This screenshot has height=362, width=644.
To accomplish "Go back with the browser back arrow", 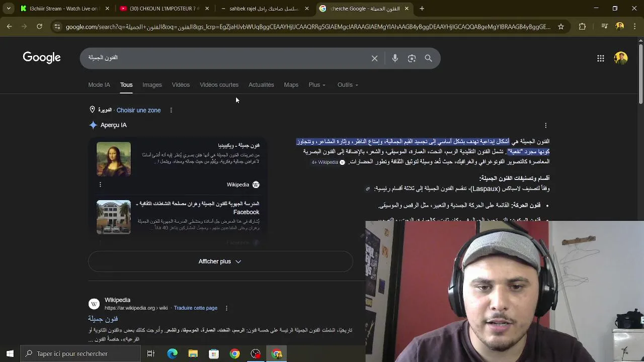I will click(x=9, y=27).
